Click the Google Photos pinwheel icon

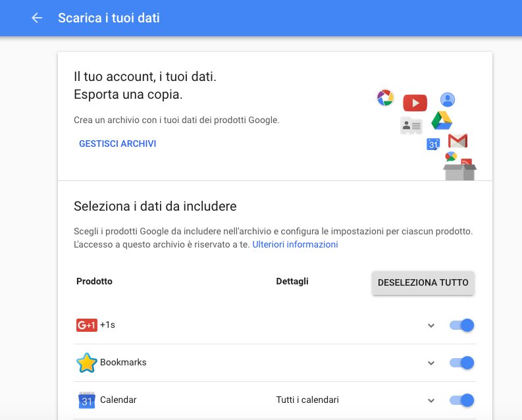(385, 98)
